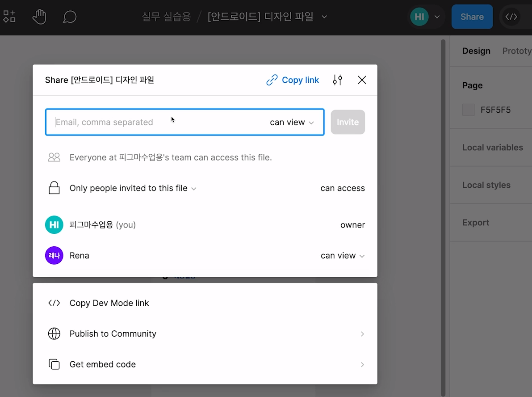Viewport: 532px width, 397px height.
Task: Click the Page section heading
Action: [x=472, y=85]
